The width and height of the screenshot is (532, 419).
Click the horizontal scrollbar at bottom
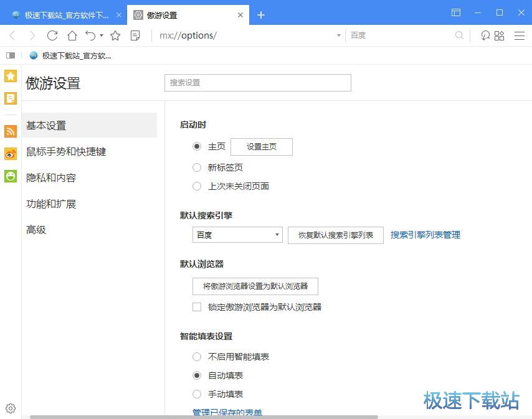pos(204,417)
